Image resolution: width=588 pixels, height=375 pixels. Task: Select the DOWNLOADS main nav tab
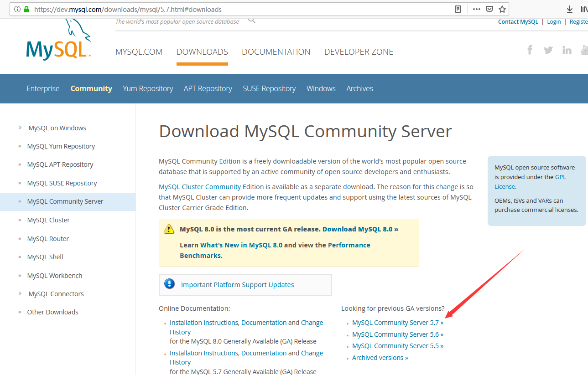202,52
